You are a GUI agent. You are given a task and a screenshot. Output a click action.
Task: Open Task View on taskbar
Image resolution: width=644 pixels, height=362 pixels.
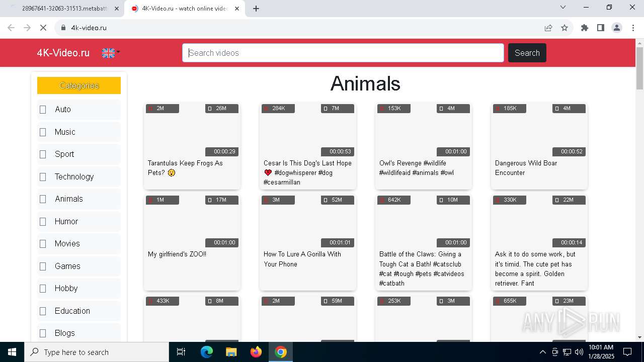pos(181,352)
